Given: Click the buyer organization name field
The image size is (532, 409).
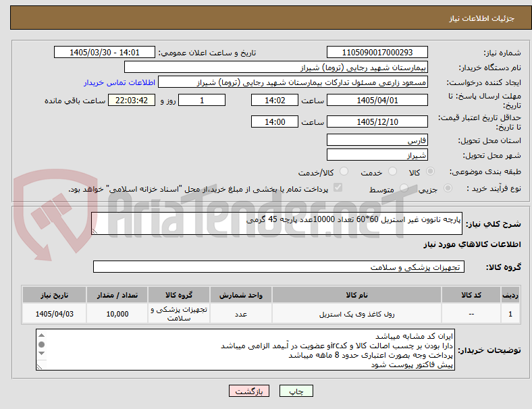Looking at the screenshot, I should (x=276, y=67).
